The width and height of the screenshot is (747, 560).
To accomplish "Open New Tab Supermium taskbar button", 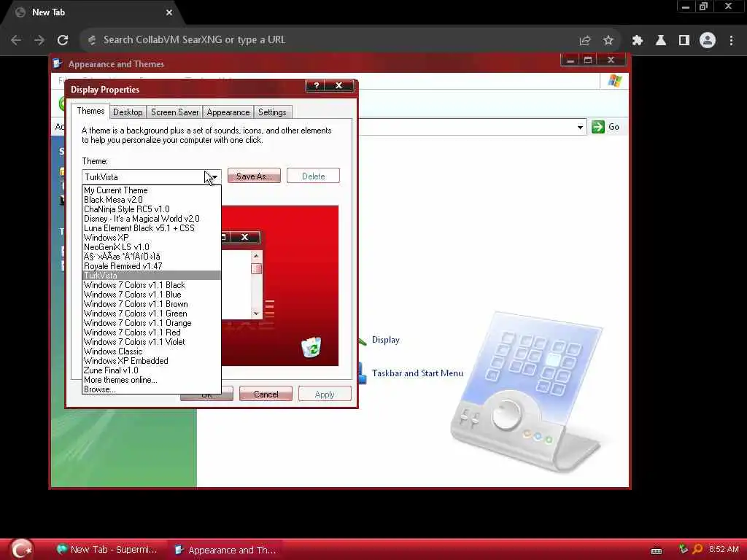I will tap(107, 550).
